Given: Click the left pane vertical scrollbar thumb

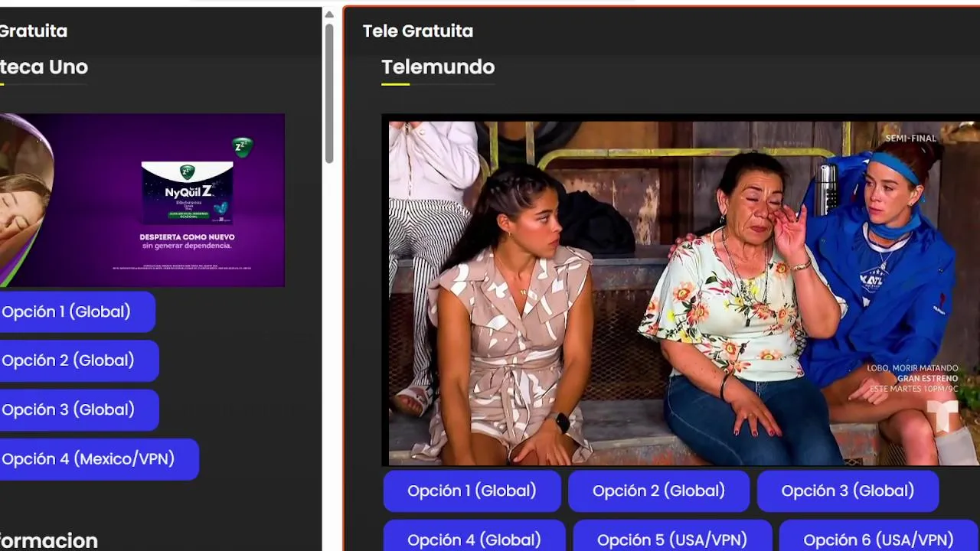Looking at the screenshot, I should click(328, 93).
